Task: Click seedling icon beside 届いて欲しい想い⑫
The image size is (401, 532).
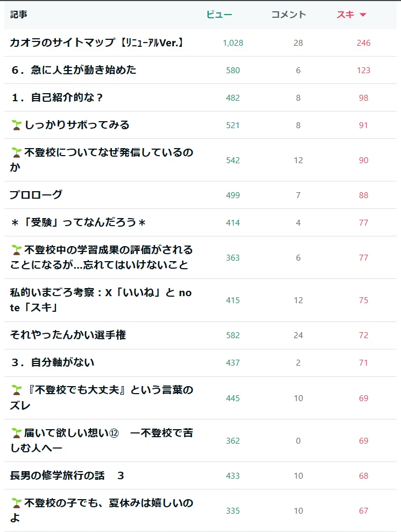Action: [16, 433]
